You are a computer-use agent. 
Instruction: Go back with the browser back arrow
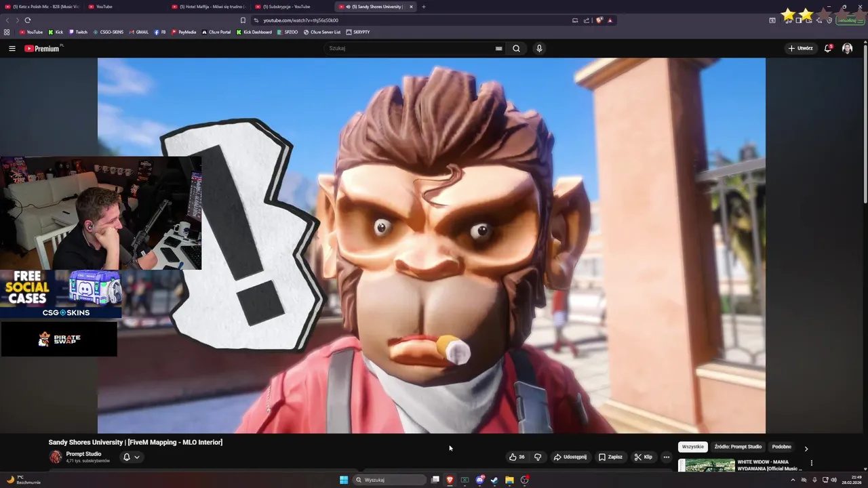7,20
